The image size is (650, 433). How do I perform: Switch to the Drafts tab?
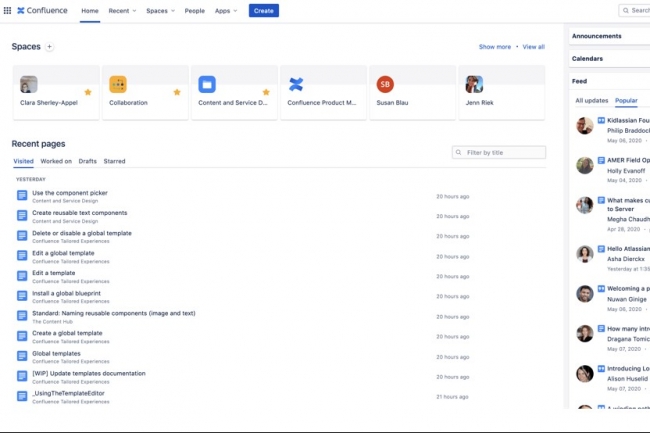[x=87, y=161]
